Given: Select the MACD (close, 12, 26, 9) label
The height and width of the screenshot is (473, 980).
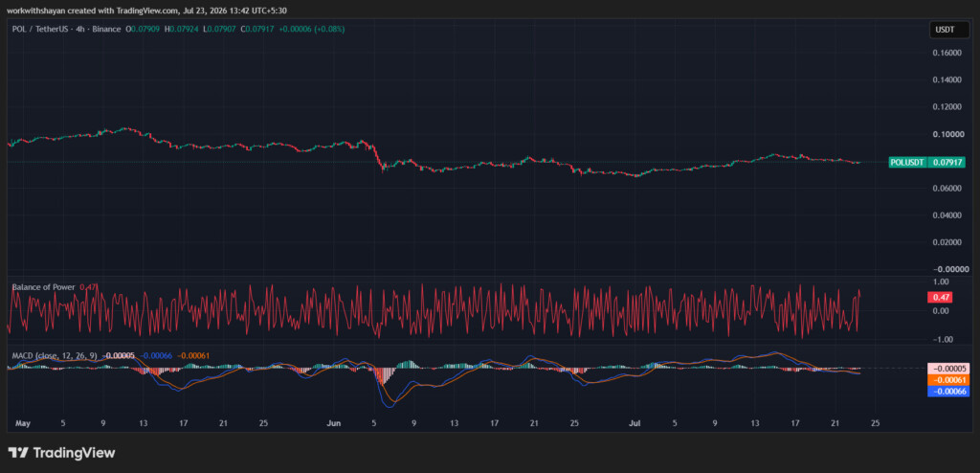Looking at the screenshot, I should tap(55, 356).
